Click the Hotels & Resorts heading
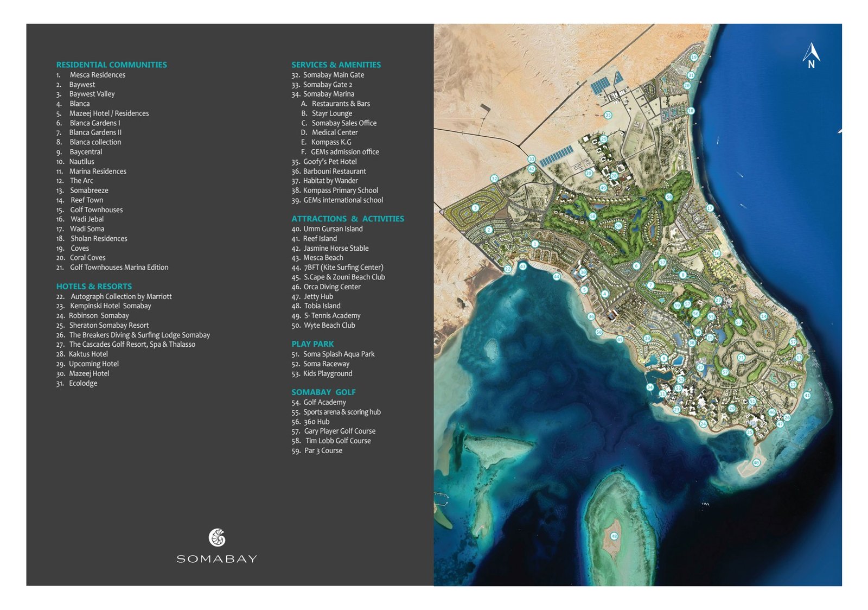Viewport: 868px width, 610px height. click(94, 286)
